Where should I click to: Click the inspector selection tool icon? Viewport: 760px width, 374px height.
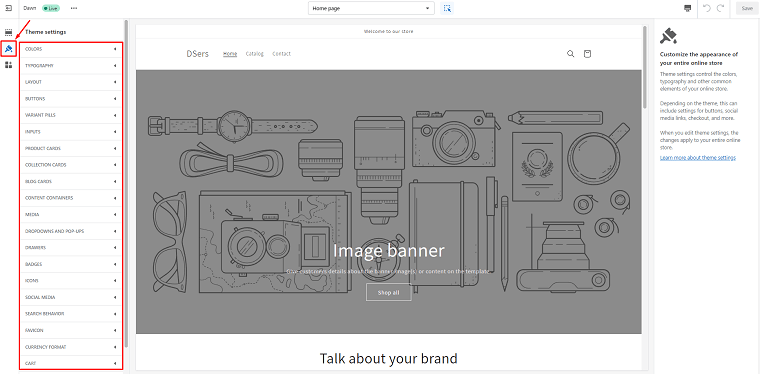pos(447,8)
